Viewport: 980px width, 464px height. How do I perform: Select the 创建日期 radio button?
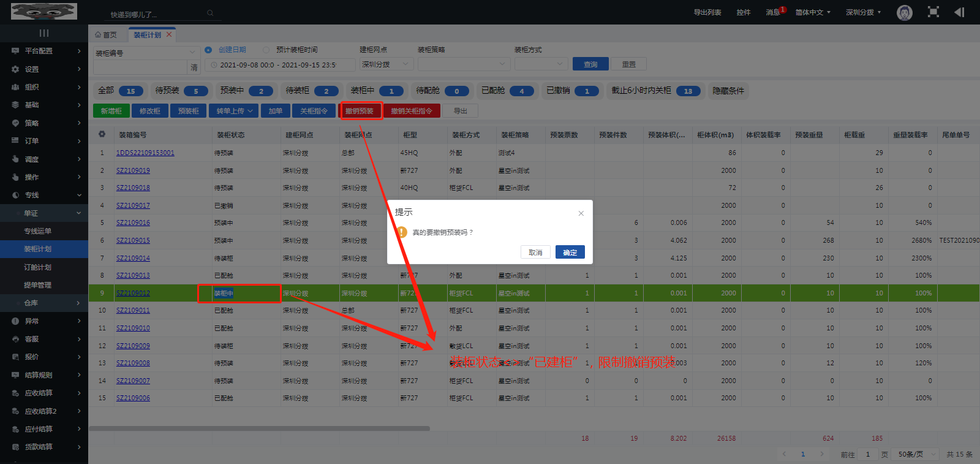pyautogui.click(x=208, y=50)
